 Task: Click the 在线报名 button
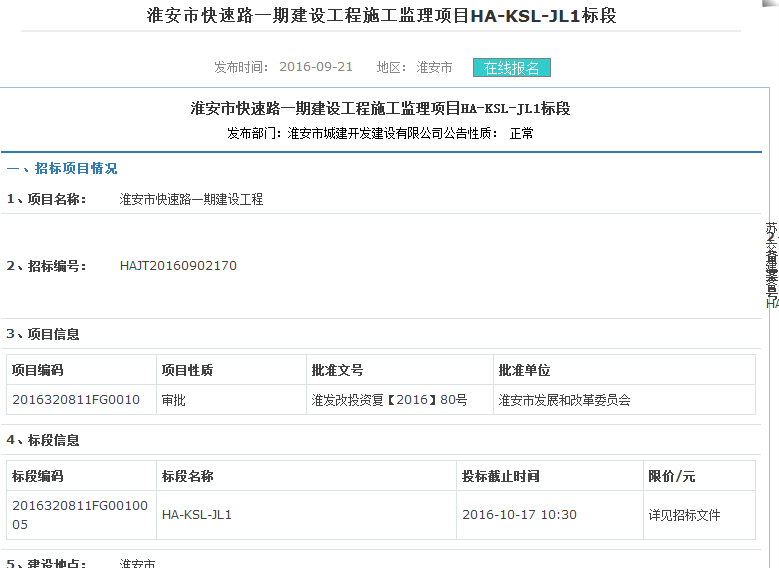(x=511, y=68)
